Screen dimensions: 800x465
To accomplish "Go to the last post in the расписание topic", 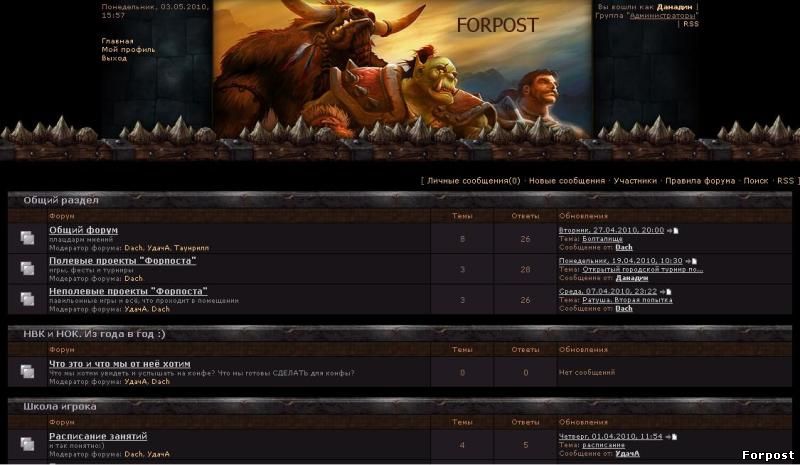I will [671, 437].
